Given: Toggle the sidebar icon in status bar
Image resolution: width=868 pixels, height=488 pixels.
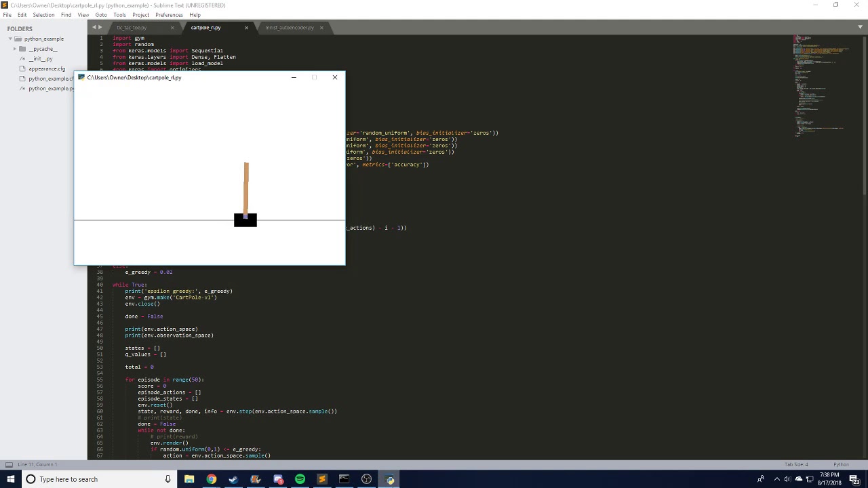Looking at the screenshot, I should coord(9,464).
